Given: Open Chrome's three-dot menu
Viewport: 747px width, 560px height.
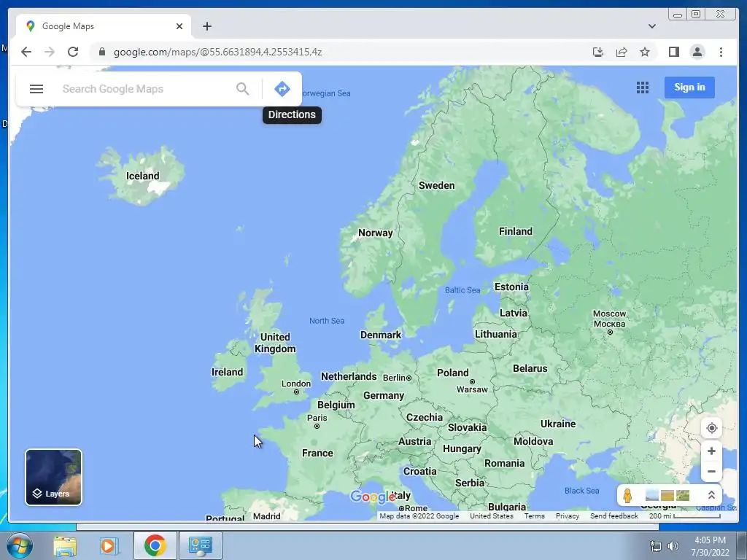Looking at the screenshot, I should tap(721, 52).
